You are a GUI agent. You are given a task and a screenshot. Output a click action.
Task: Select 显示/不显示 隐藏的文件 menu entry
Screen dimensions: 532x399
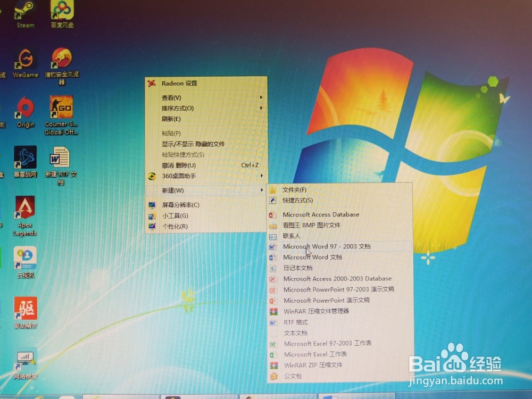206,144
